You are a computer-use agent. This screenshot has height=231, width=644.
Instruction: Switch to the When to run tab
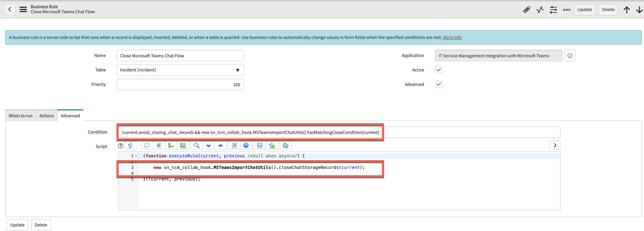[x=21, y=115]
